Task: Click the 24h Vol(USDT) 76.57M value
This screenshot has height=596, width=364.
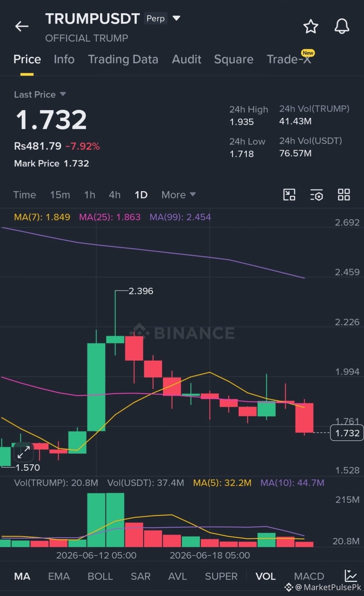Action: (x=295, y=153)
